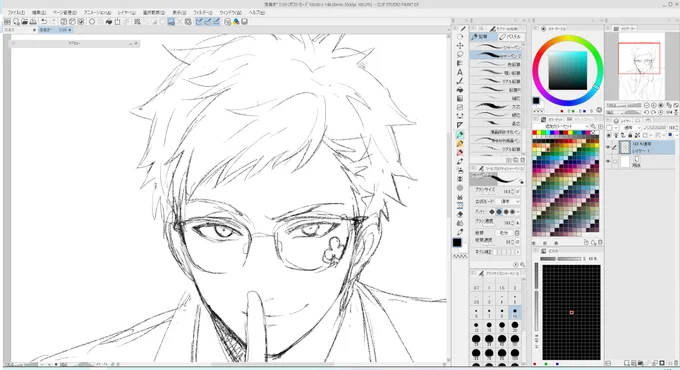Select the Fill bucket tool in tool palette
This screenshot has width=680, height=370.
pos(460,90)
